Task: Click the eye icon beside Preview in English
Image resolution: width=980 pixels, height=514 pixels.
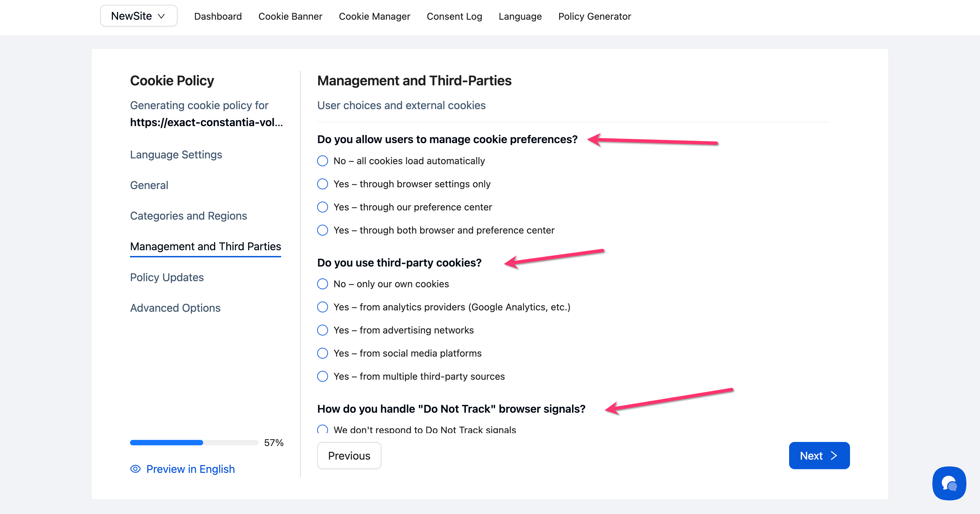Action: coord(135,469)
